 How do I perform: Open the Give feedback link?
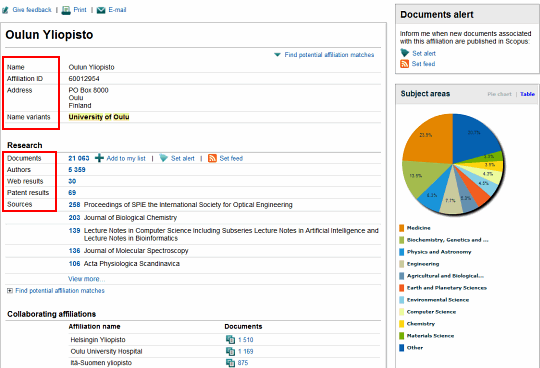(32, 10)
